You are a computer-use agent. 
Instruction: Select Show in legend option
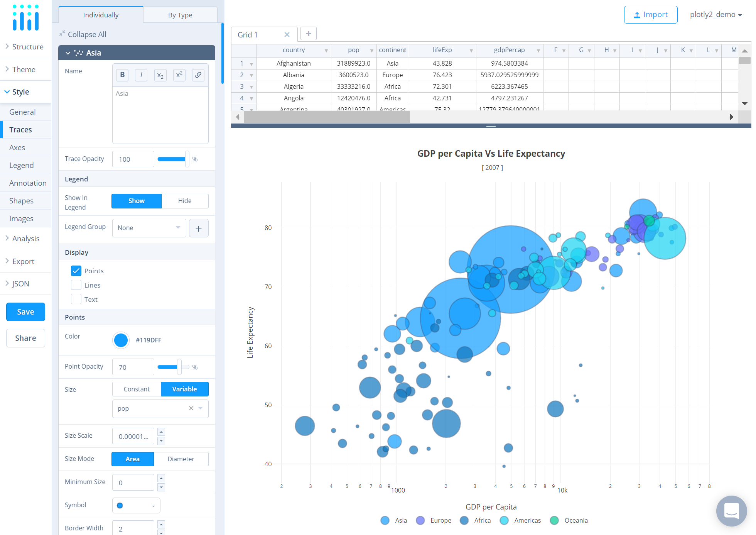[x=137, y=201]
